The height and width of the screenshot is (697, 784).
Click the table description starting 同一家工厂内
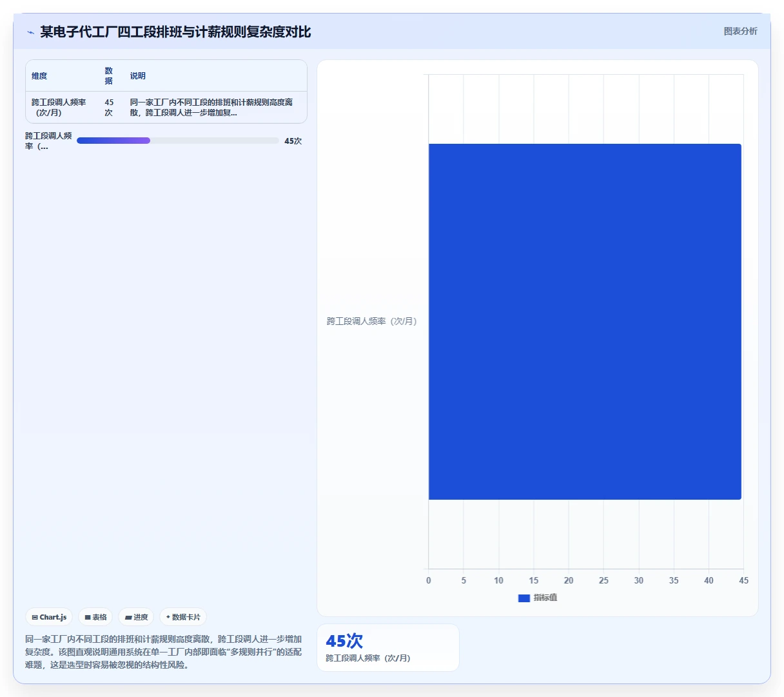point(211,108)
